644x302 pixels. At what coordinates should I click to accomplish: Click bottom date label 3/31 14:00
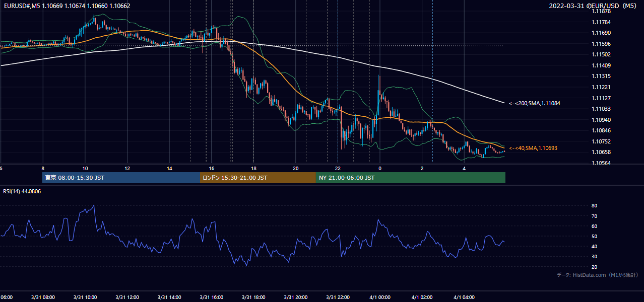(169, 297)
